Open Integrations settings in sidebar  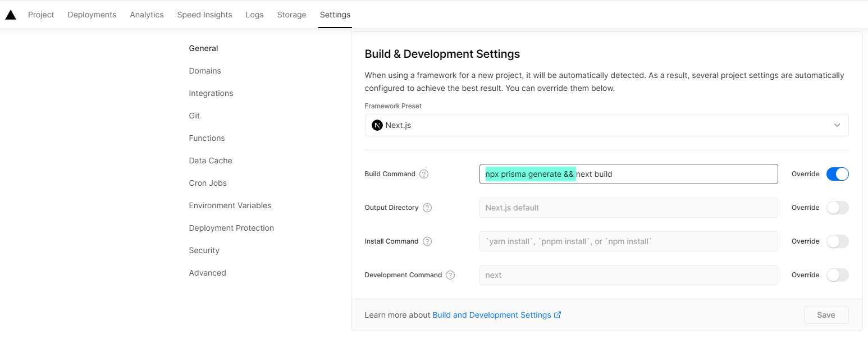(211, 93)
